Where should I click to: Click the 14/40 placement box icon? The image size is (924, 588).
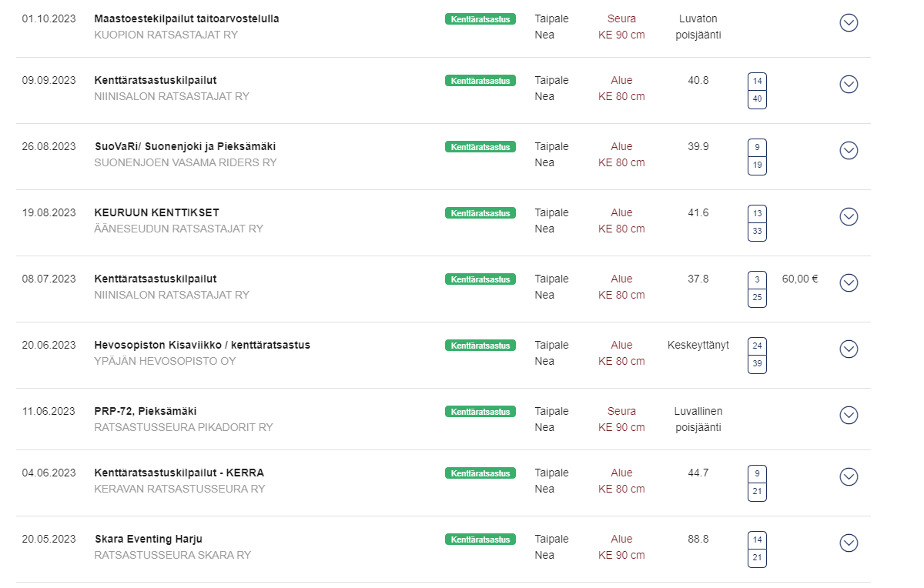(x=758, y=91)
